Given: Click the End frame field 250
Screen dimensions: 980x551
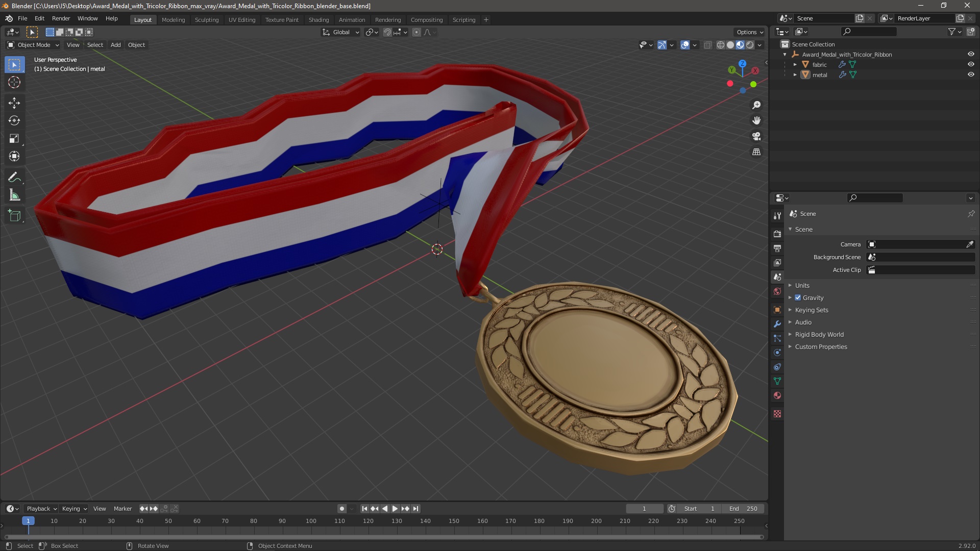Looking at the screenshot, I should tap(744, 509).
